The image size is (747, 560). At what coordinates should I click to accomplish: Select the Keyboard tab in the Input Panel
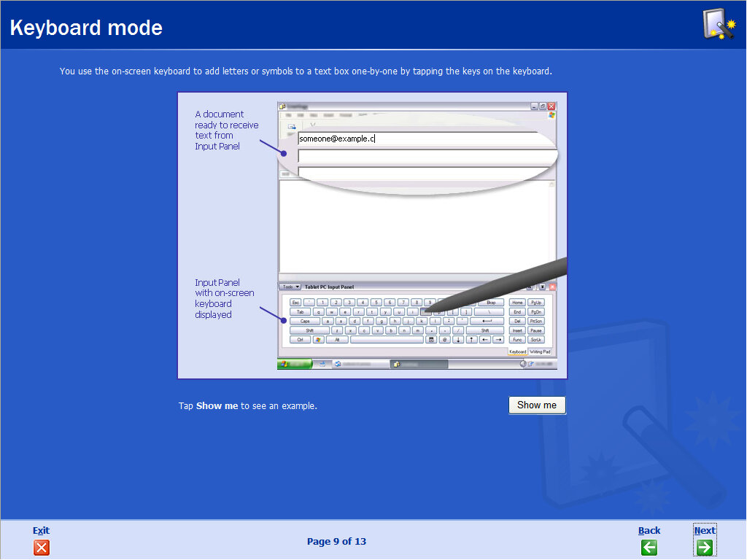pyautogui.click(x=518, y=352)
